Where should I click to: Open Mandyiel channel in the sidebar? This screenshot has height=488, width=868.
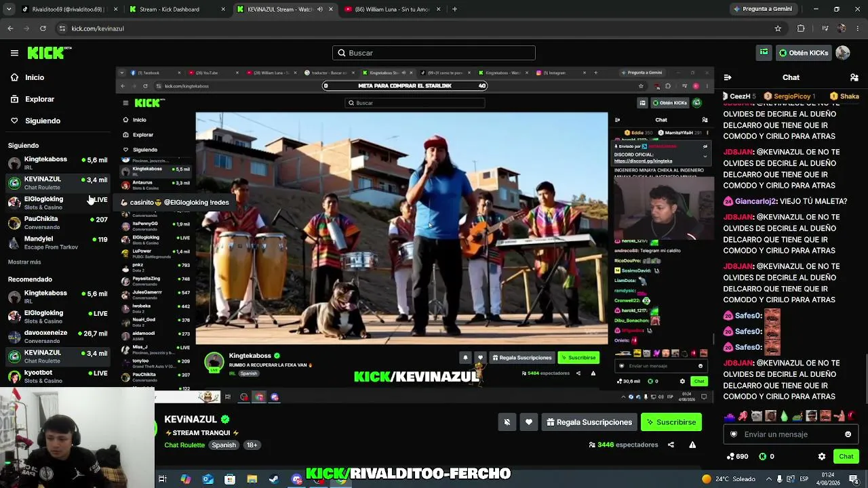[x=58, y=243]
